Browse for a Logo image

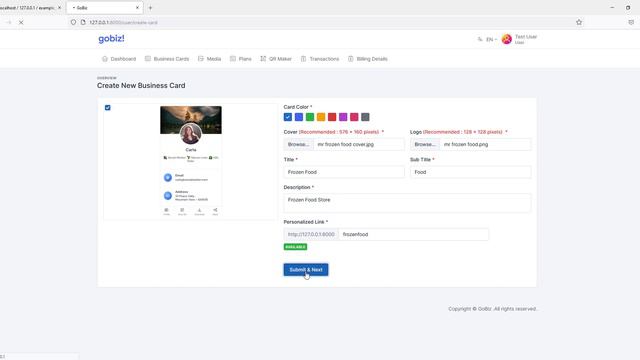pyautogui.click(x=425, y=144)
